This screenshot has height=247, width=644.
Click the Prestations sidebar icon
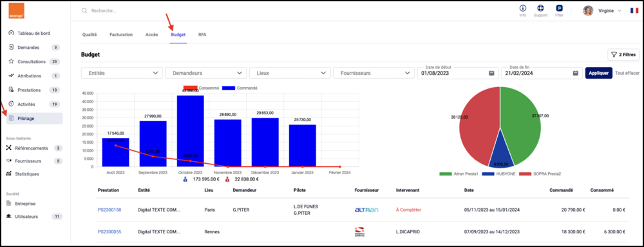click(x=12, y=90)
